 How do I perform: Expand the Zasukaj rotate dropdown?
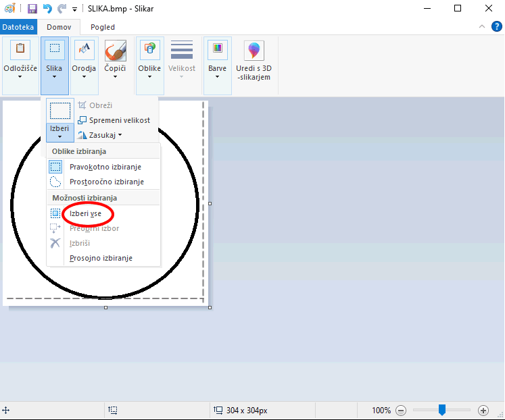coord(100,135)
